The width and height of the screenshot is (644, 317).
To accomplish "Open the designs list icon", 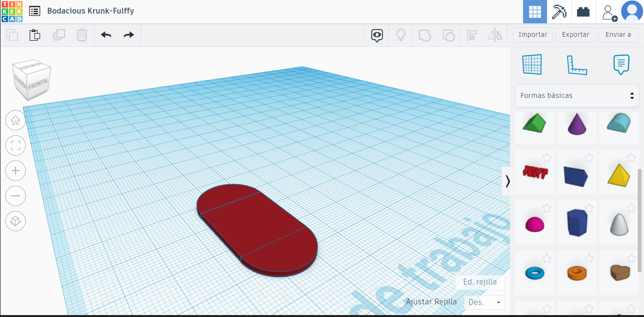I will pos(34,11).
